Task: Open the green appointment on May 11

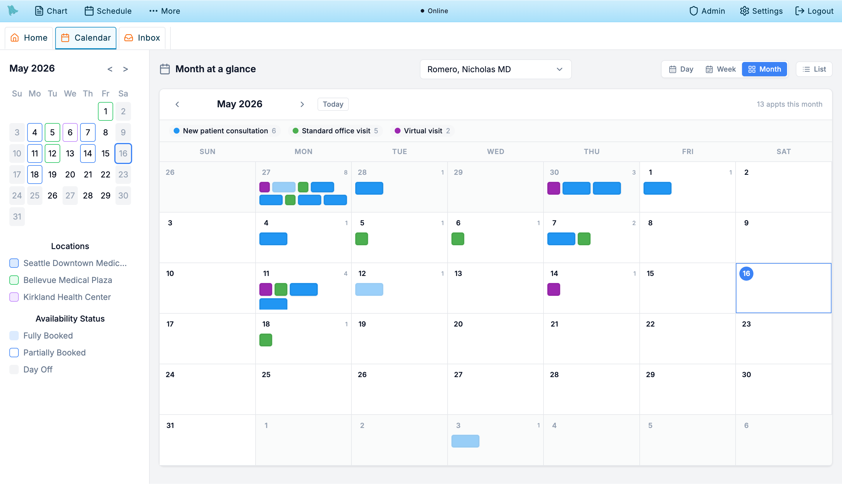Action: click(x=281, y=289)
